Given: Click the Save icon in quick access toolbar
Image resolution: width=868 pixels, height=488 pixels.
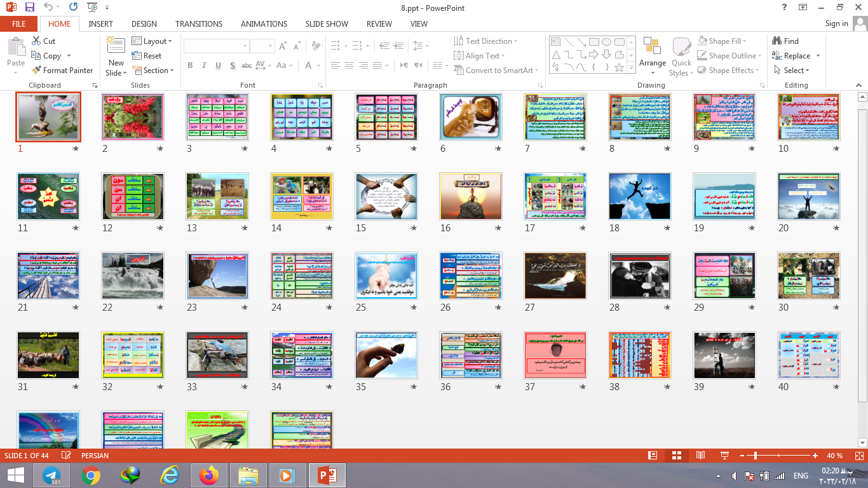Looking at the screenshot, I should pos(29,8).
